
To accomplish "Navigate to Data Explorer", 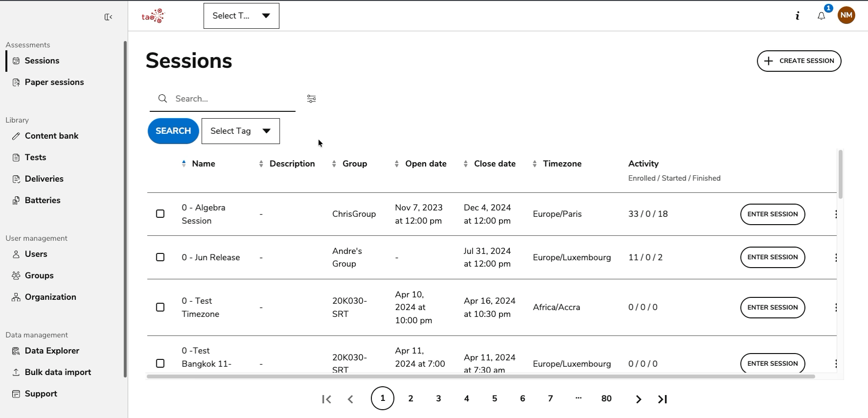I will tap(52, 351).
